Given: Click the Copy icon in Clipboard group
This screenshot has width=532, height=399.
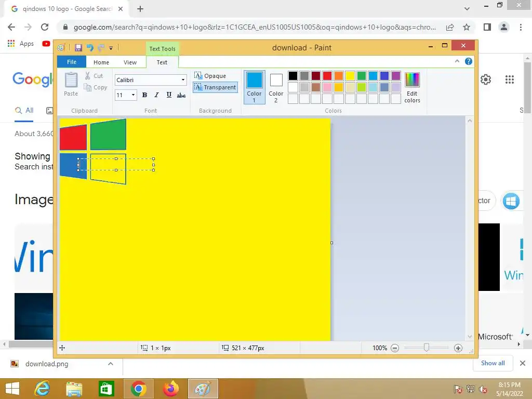Looking at the screenshot, I should coord(87,87).
